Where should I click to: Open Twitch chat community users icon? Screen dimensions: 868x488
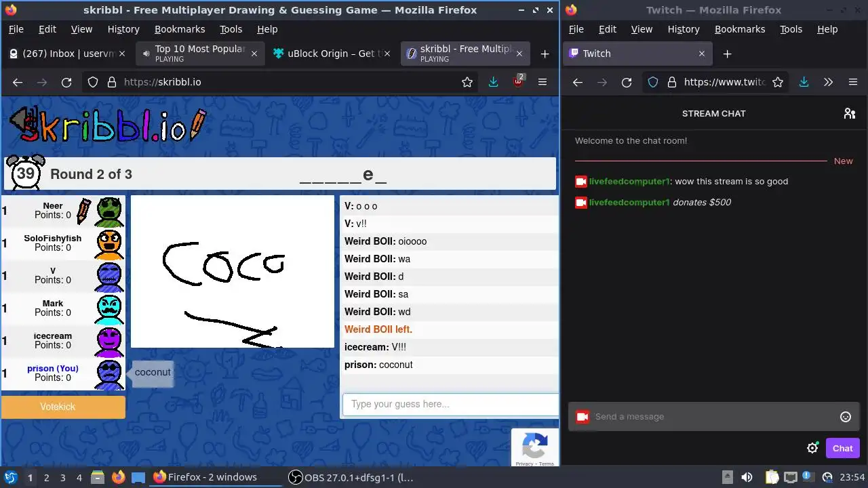850,113
